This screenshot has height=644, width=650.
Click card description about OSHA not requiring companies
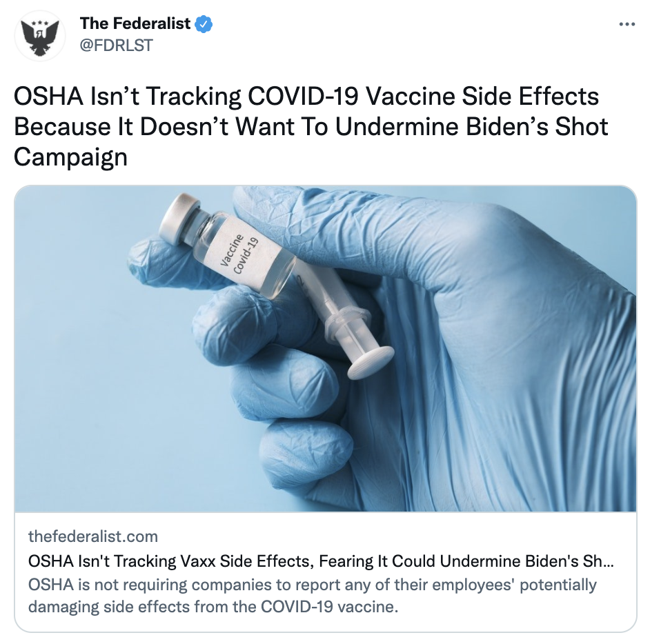(313, 596)
